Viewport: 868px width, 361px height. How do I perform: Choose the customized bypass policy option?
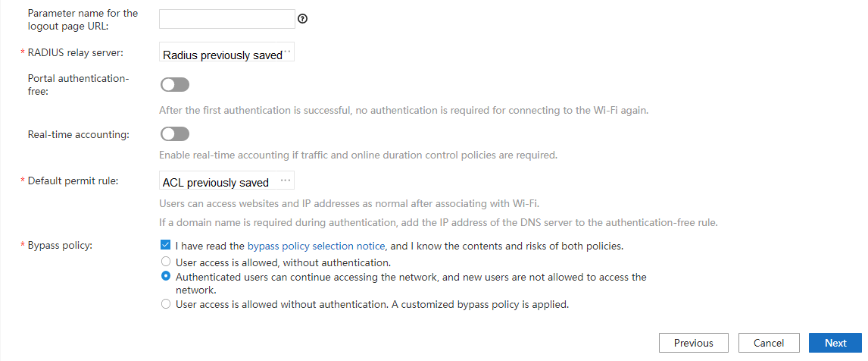pos(166,305)
